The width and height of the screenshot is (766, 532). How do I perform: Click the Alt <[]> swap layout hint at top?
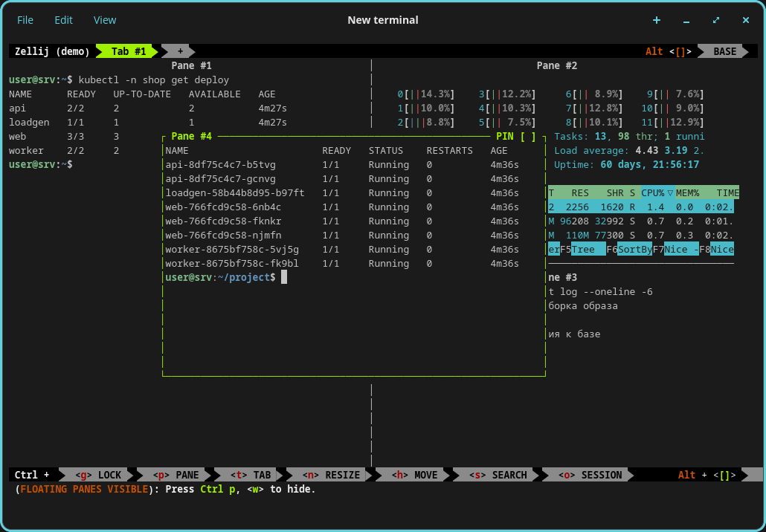tap(669, 51)
